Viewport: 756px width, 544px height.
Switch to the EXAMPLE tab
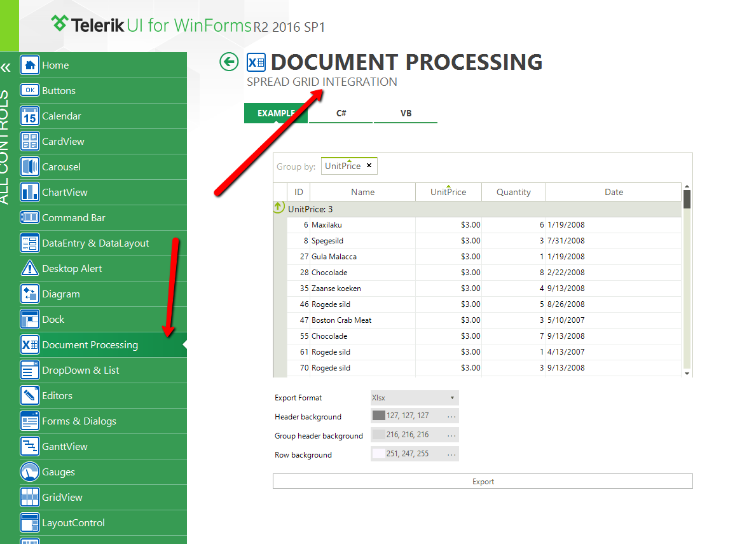coord(276,113)
